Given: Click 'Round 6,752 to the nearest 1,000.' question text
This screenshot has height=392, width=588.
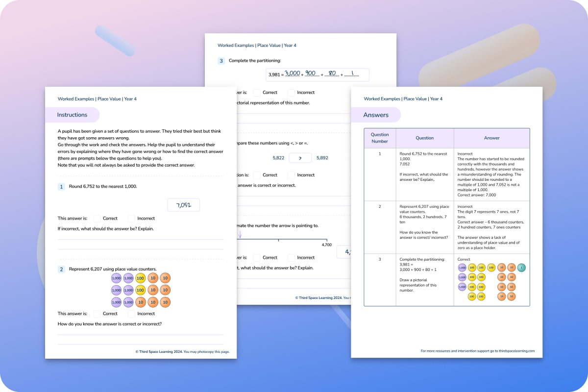Looking at the screenshot, I should tap(103, 187).
